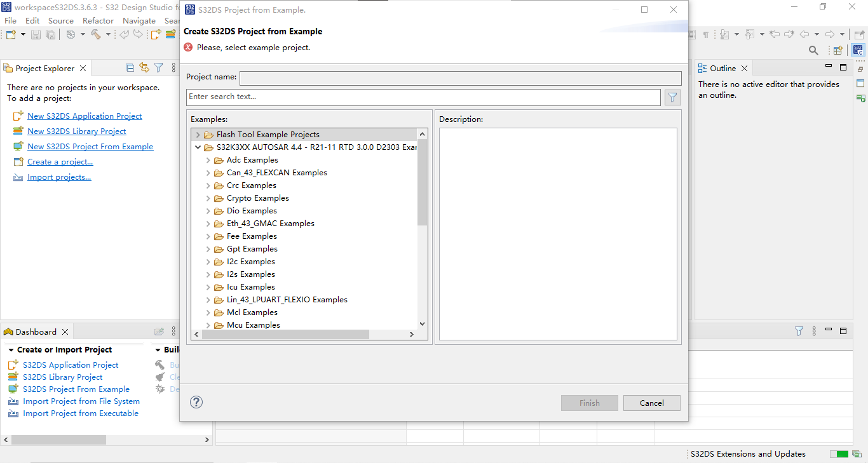
Task: Click Import Project from File System link
Action: click(81, 401)
